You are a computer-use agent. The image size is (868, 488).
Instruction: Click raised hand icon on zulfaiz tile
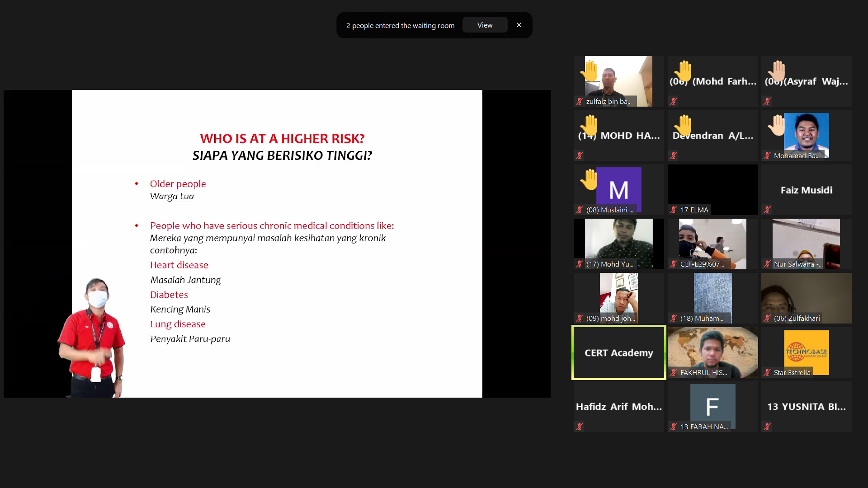590,71
